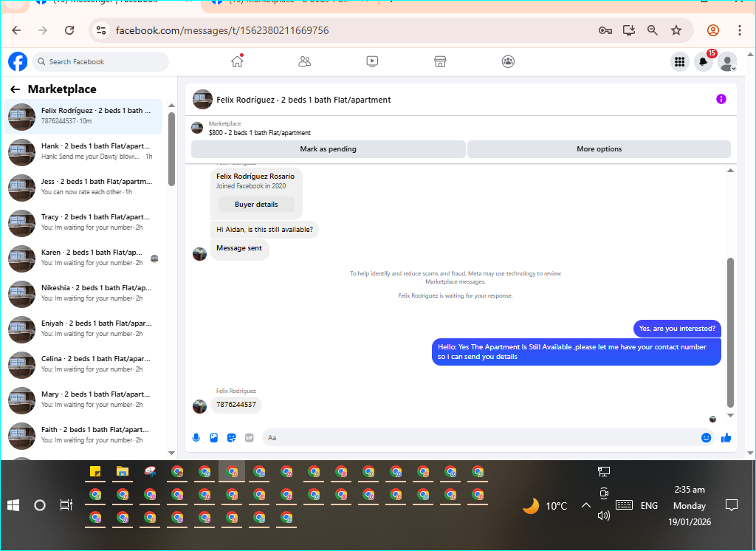Open chat header Felix Rodríguez title

303,100
